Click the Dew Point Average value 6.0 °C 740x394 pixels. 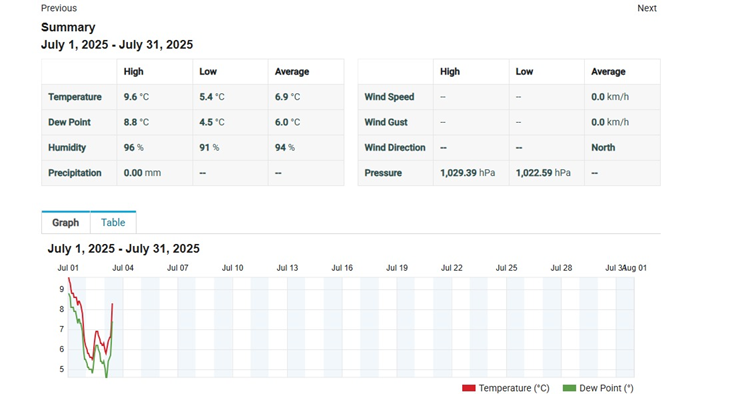[x=287, y=122]
